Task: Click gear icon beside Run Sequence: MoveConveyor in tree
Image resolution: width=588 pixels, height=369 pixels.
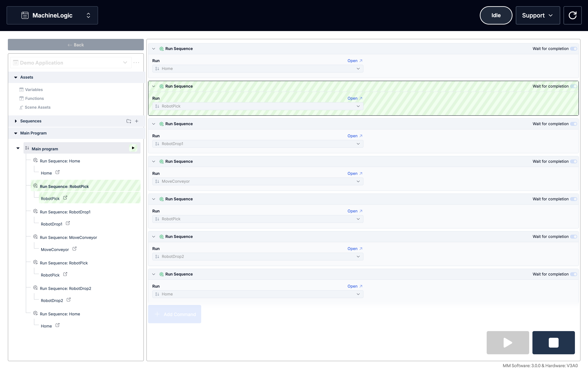Action: pos(35,237)
